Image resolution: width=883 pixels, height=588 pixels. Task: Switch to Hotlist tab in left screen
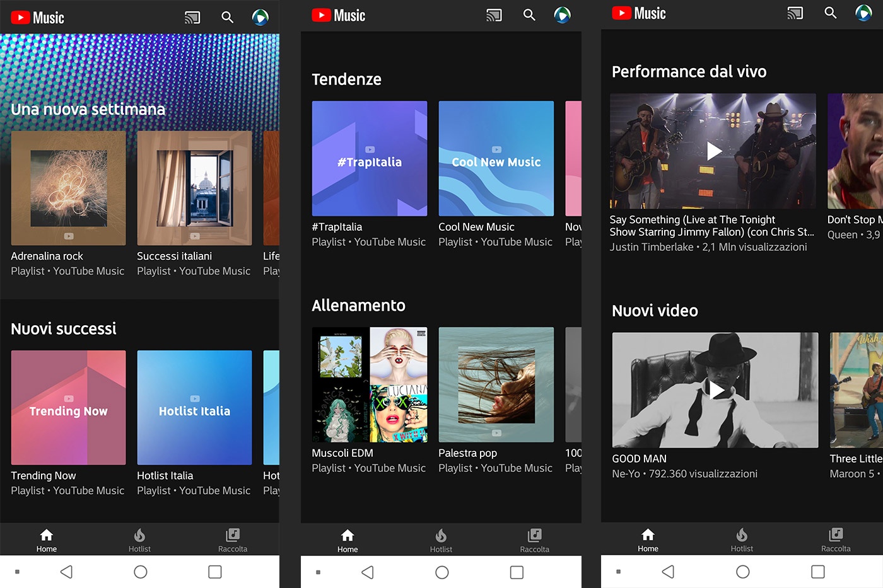coord(139,540)
